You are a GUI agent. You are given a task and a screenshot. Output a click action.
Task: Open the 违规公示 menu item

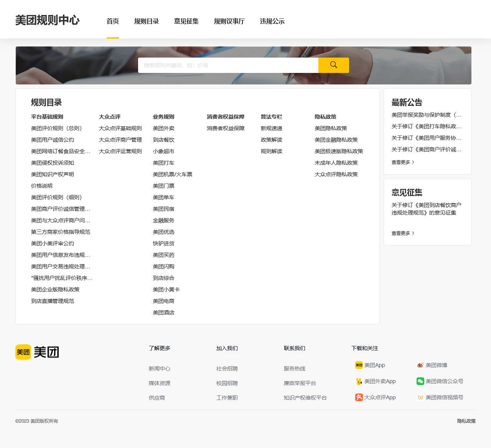(x=272, y=21)
